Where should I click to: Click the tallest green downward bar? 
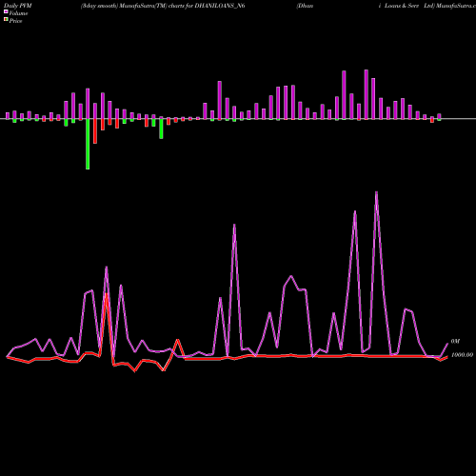tap(88, 144)
